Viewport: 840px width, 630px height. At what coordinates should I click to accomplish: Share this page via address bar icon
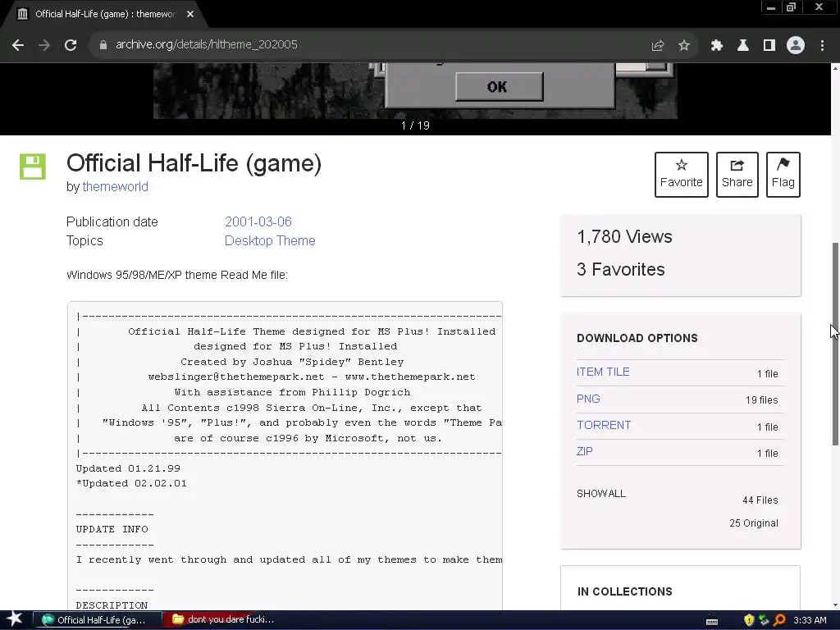658,46
